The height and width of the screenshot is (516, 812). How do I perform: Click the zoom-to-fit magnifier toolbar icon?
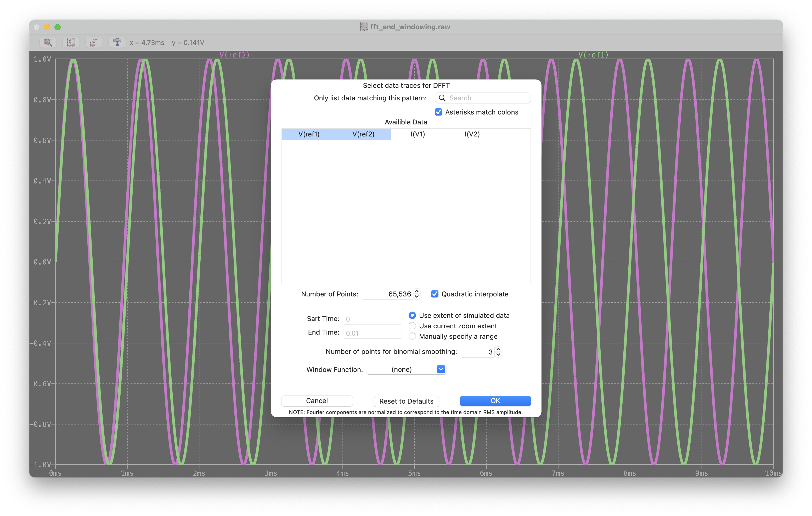pos(48,42)
